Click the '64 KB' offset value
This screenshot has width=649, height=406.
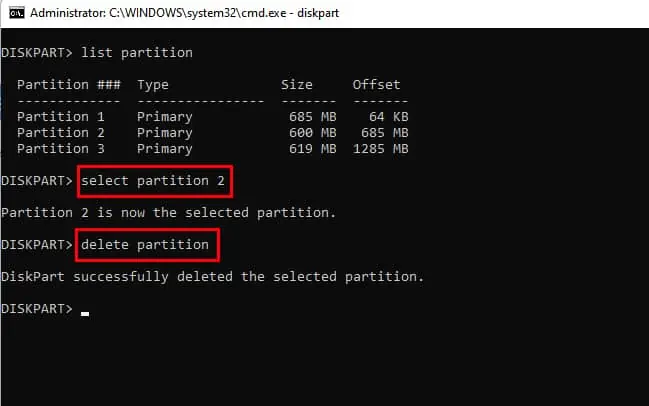389,117
